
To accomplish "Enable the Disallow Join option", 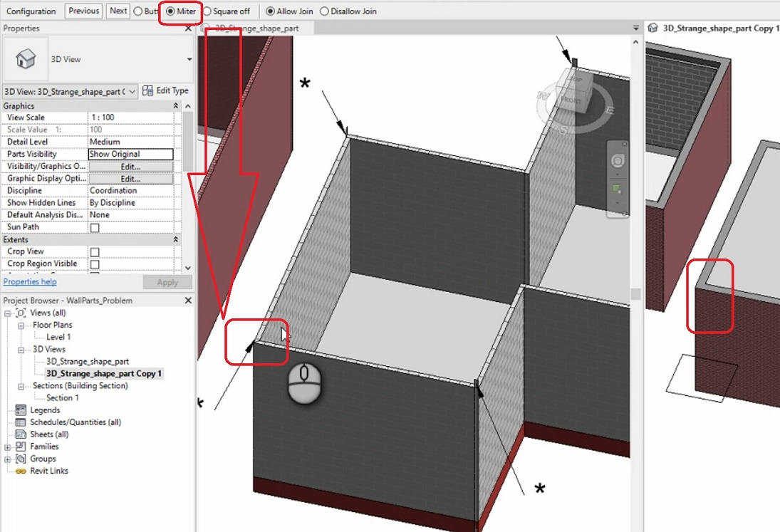I will click(324, 11).
